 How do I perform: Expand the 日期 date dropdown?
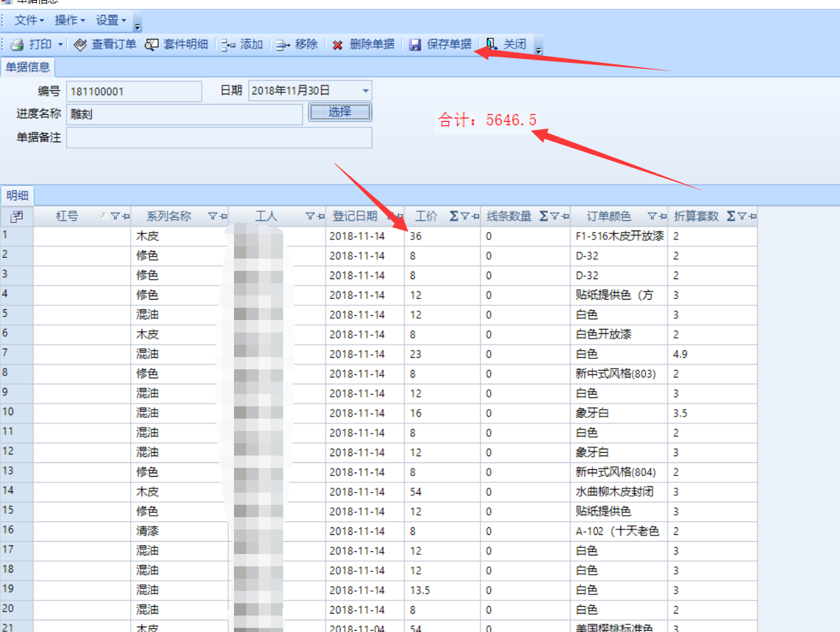pyautogui.click(x=365, y=91)
